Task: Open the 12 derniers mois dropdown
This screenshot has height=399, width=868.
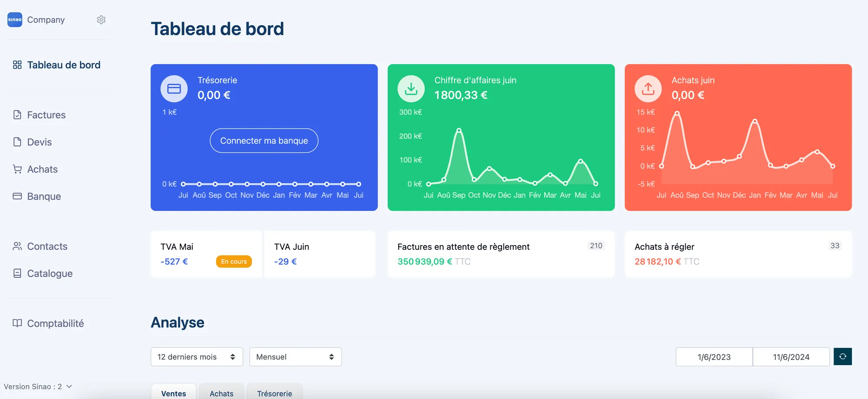Action: [197, 357]
